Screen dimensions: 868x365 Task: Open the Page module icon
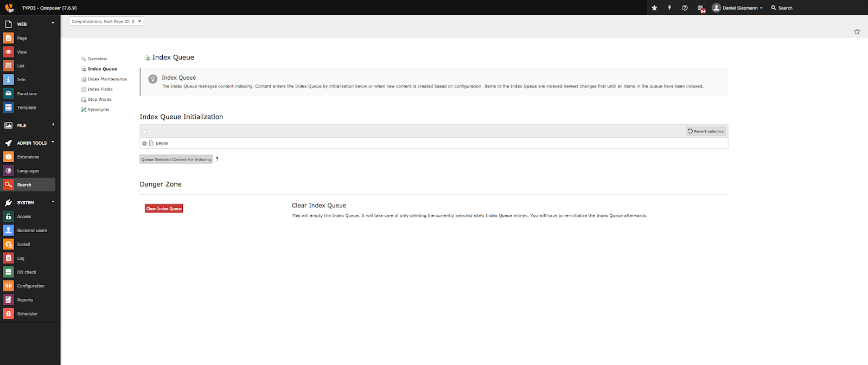click(x=8, y=38)
